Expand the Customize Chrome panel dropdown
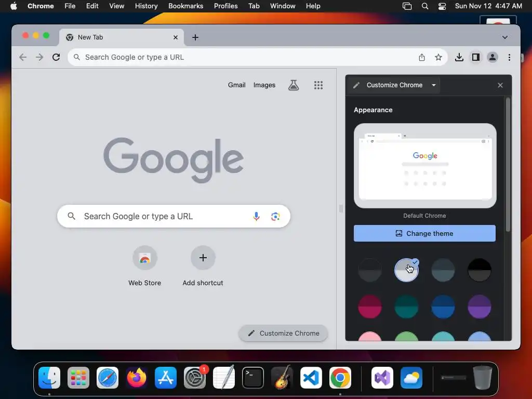Screen dimensions: 532x399 click(x=434, y=85)
